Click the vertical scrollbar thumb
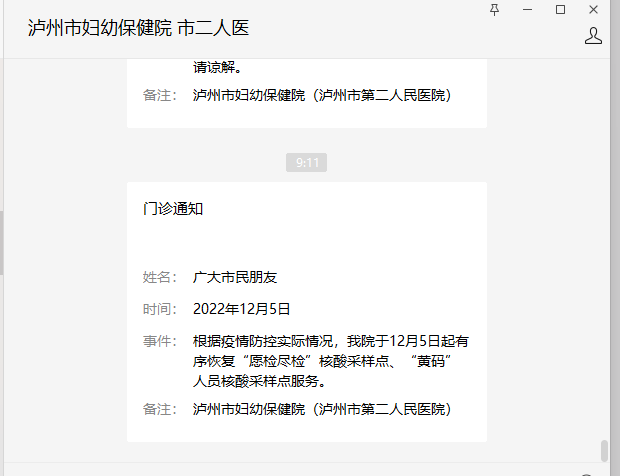620x476 pixels. (x=604, y=450)
